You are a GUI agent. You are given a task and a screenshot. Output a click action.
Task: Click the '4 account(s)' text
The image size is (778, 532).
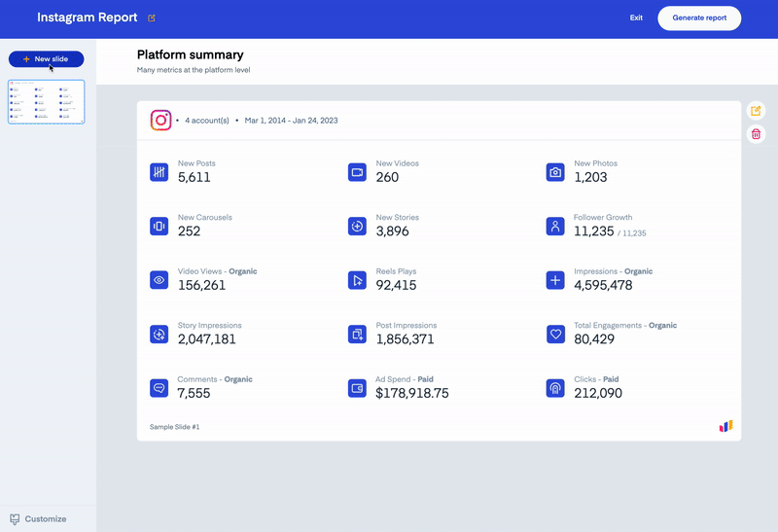coord(207,121)
